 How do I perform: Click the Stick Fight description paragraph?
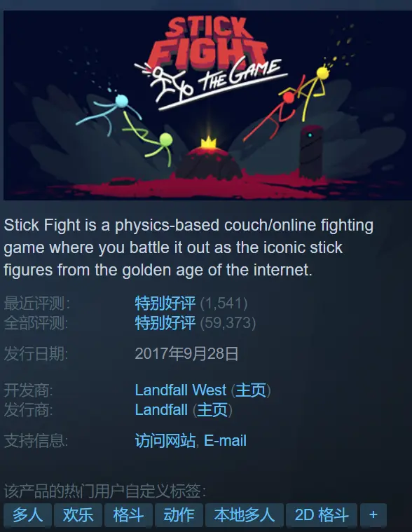[188, 247]
